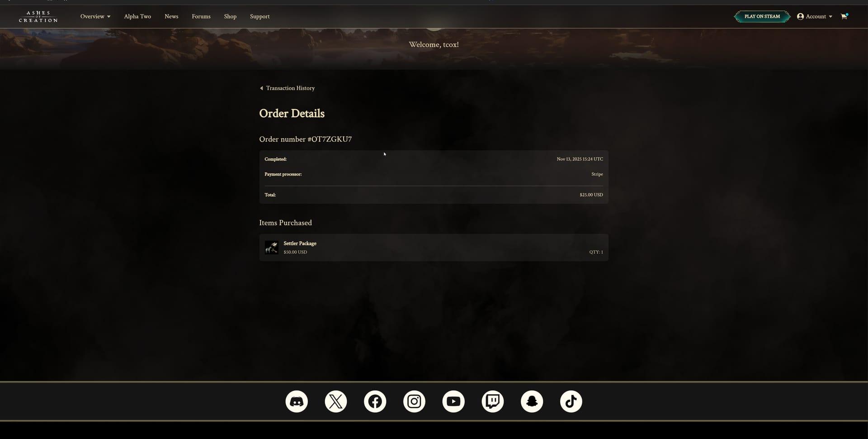Click the Completed: label
Screen dimensions: 868x439
click(275, 159)
